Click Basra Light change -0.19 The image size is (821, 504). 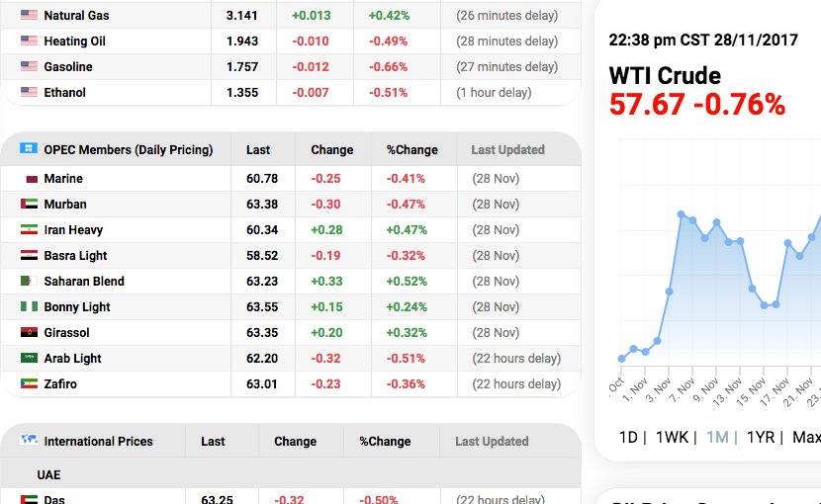tap(325, 255)
